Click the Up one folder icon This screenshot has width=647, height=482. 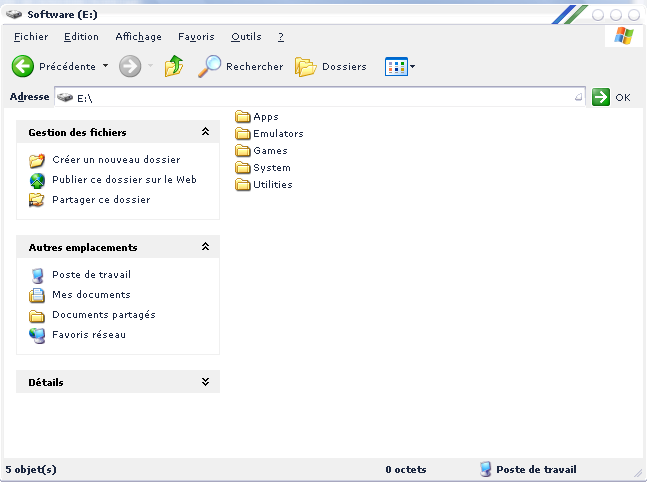174,67
